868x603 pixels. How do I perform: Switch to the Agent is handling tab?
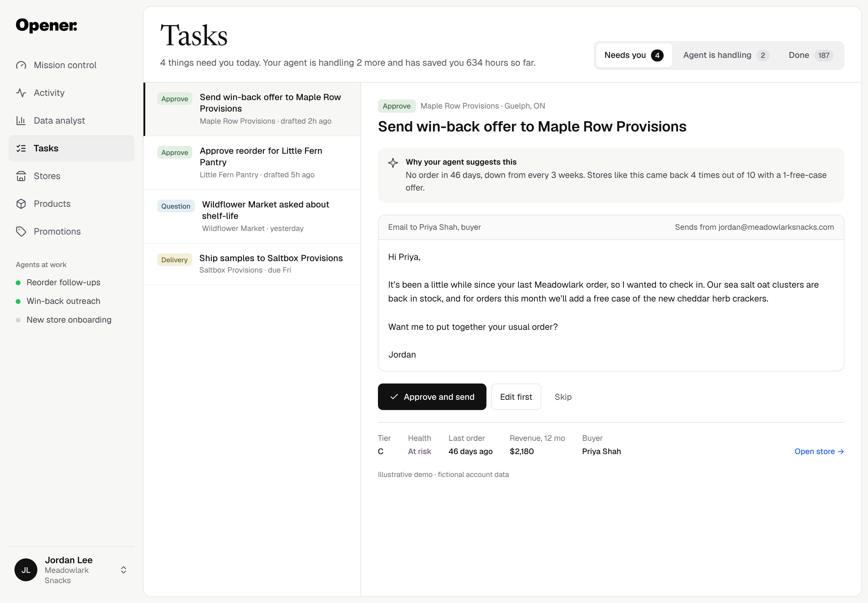[x=726, y=55]
